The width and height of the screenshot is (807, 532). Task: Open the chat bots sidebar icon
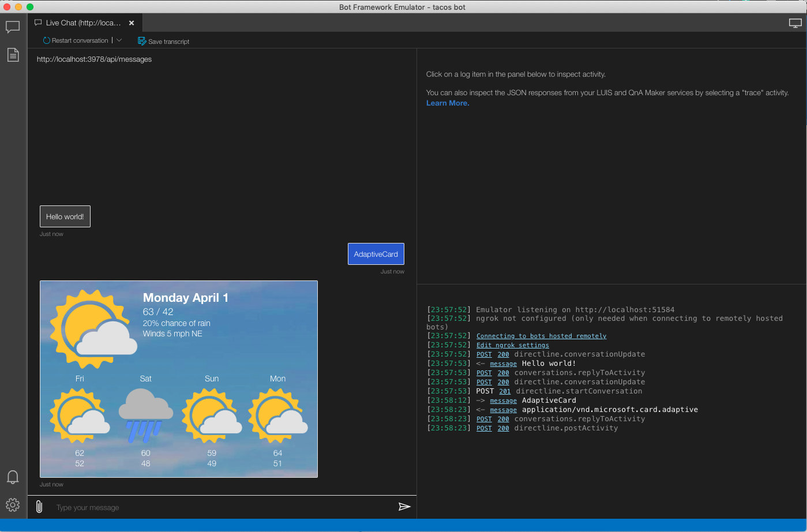pos(13,27)
